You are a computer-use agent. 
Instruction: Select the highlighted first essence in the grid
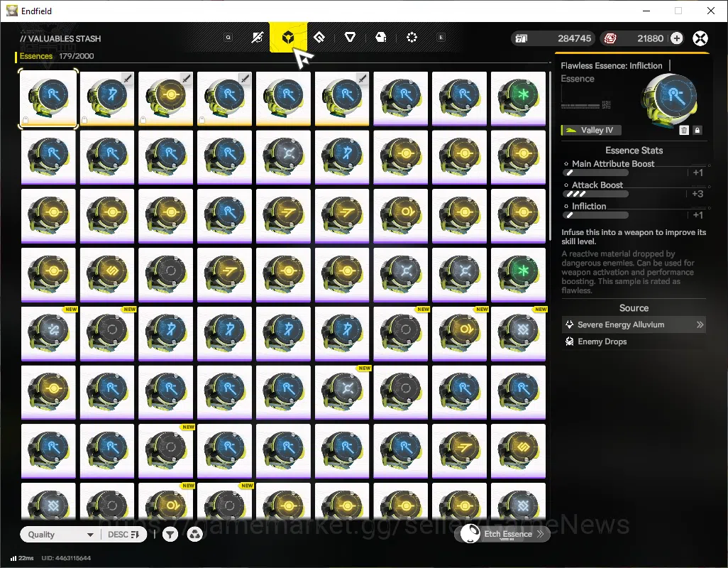pyautogui.click(x=48, y=98)
